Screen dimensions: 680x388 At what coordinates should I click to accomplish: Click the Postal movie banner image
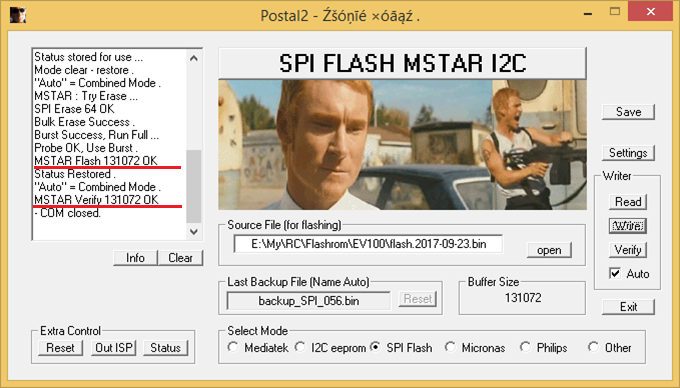402,145
